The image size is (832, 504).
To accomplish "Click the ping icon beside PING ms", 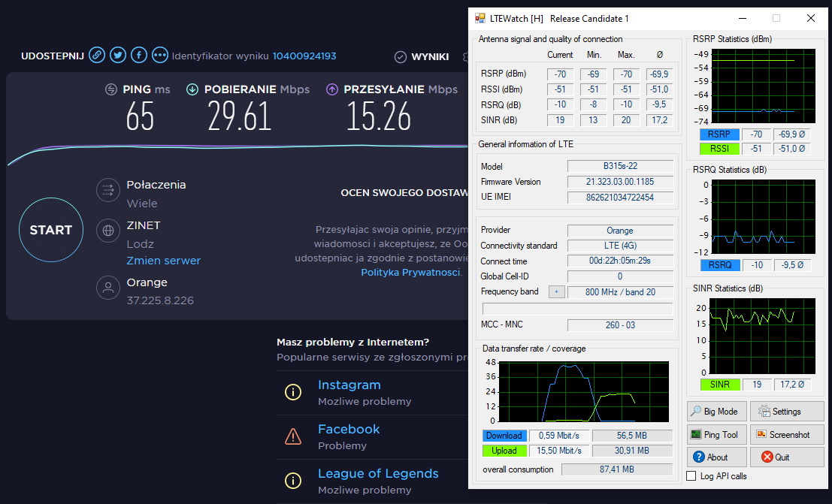I will 111,89.
